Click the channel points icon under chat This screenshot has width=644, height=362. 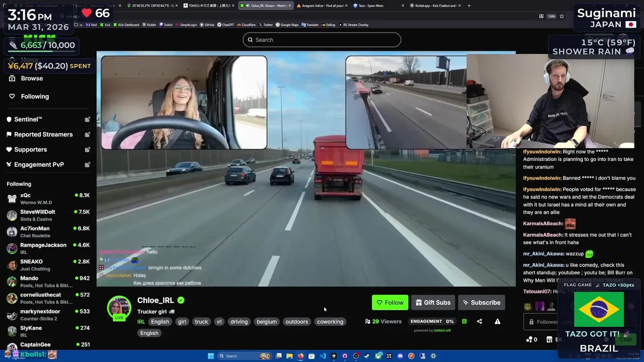(529, 340)
